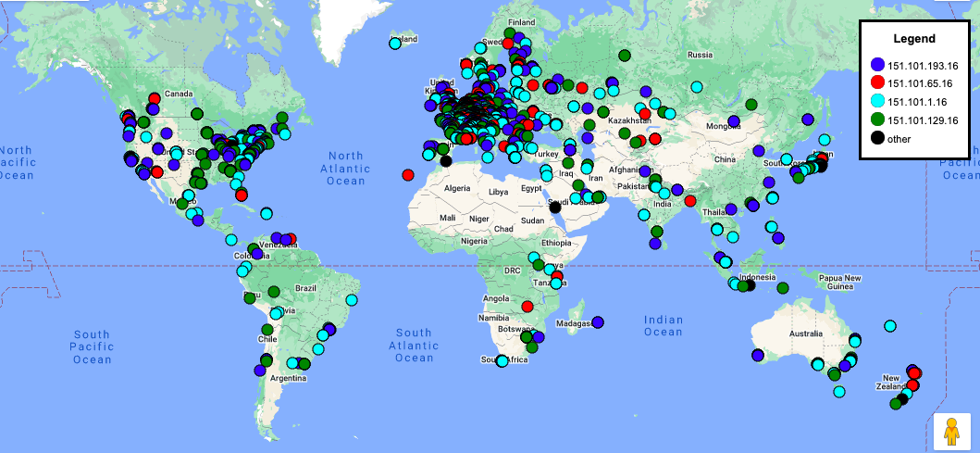
Task: Click the North Atlantic Ocean map label
Action: click(x=345, y=169)
